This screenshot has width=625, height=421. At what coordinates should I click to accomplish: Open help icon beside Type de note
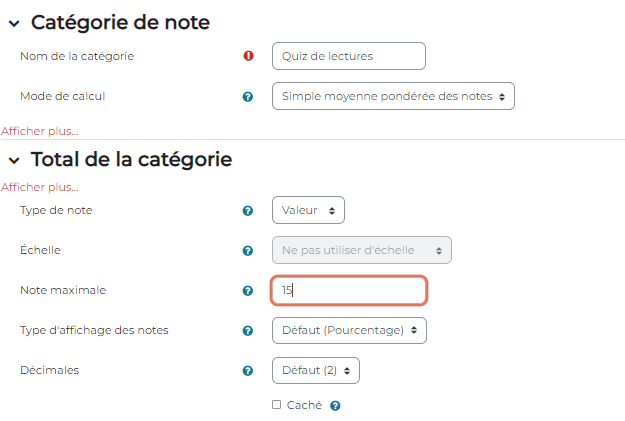pyautogui.click(x=248, y=211)
